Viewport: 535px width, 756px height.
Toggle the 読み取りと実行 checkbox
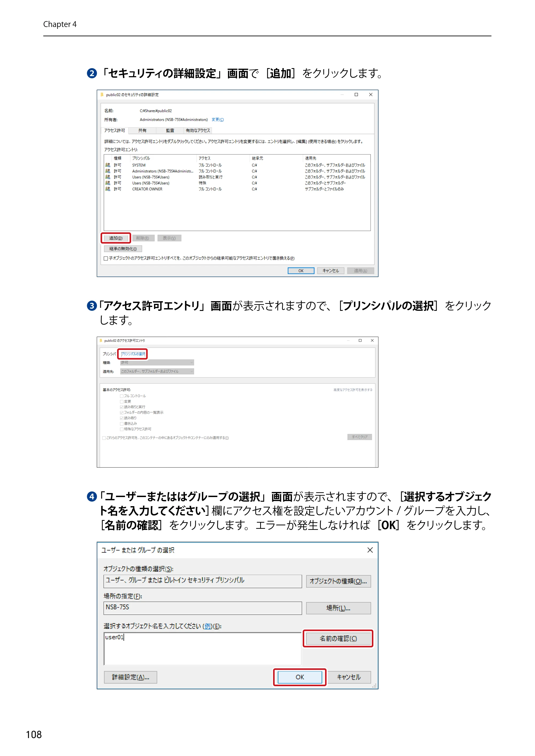point(122,407)
